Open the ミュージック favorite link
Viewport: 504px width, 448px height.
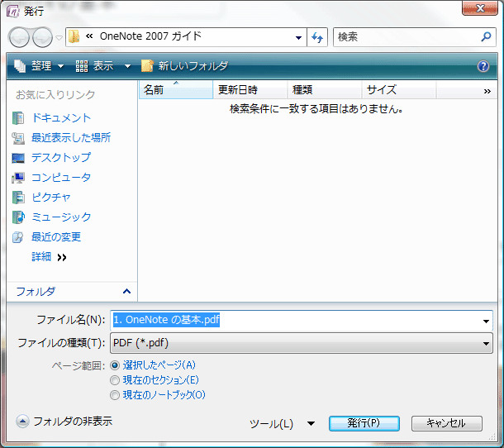[61, 217]
